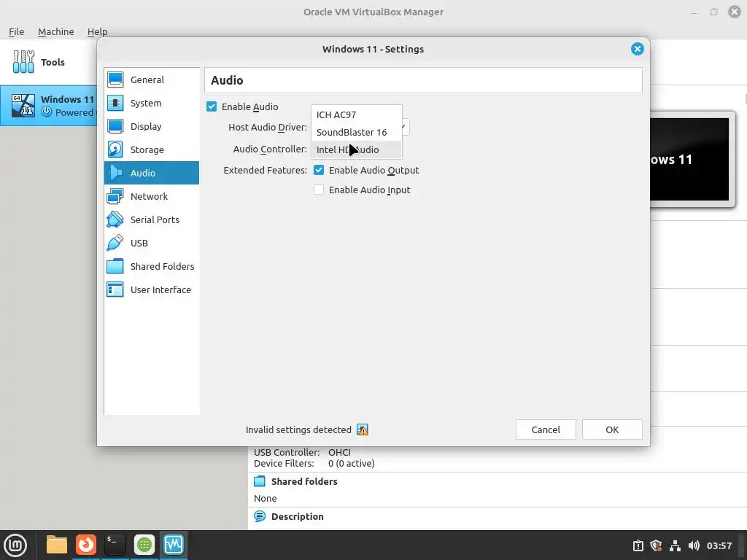Click the VirtualBox taskbar icon
The image size is (747, 560).
(173, 545)
